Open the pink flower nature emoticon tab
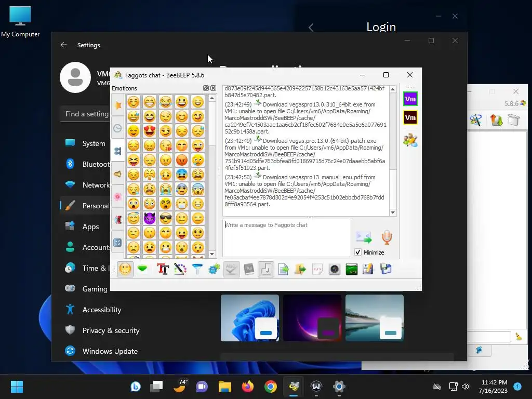532x399 pixels. pyautogui.click(x=118, y=197)
